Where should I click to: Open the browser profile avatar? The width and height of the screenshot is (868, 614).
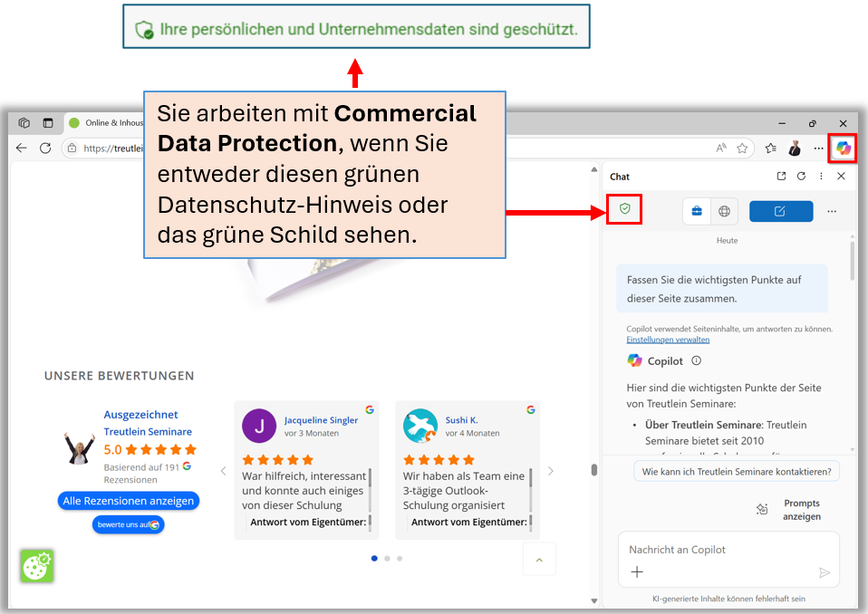(795, 149)
